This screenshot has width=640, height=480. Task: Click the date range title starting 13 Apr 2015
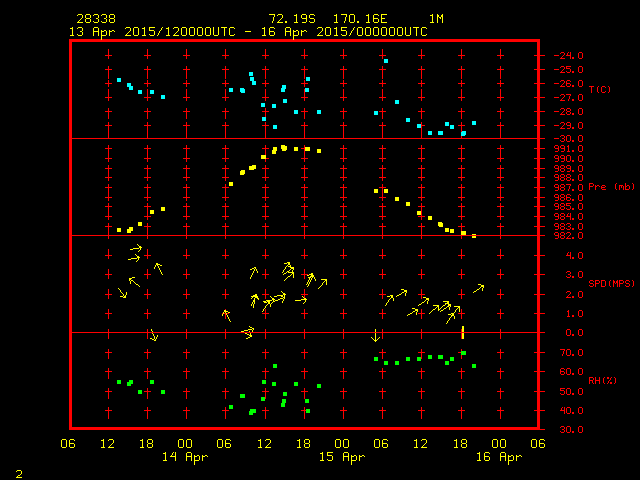pyautogui.click(x=248, y=32)
